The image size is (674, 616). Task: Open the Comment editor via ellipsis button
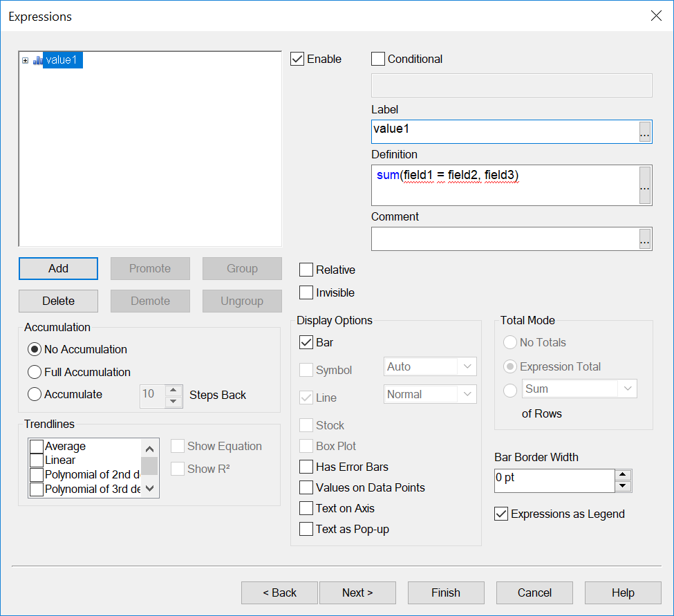coord(644,239)
